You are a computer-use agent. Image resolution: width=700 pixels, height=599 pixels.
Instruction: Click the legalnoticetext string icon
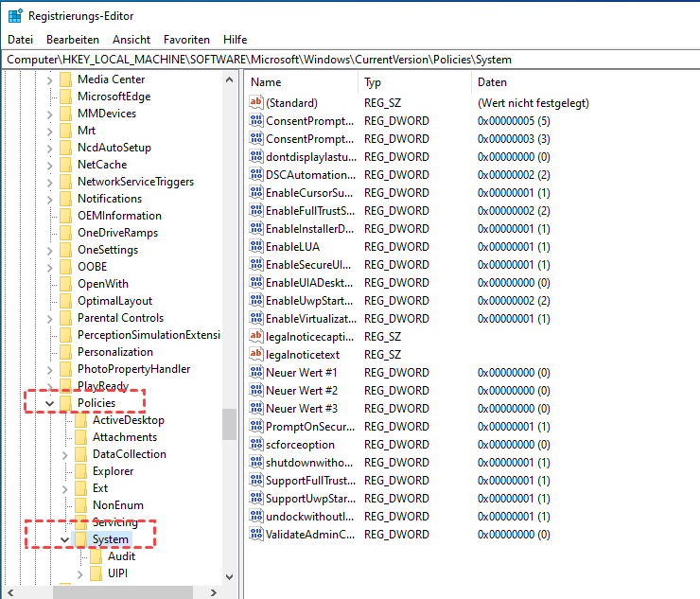pyautogui.click(x=256, y=354)
